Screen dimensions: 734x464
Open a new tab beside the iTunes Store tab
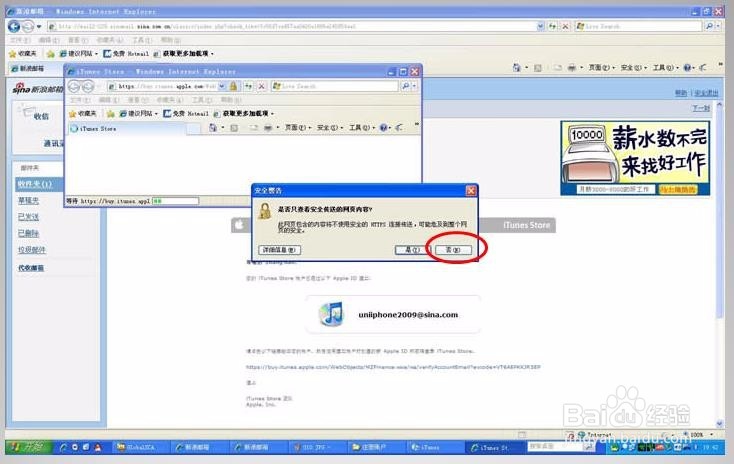193,128
